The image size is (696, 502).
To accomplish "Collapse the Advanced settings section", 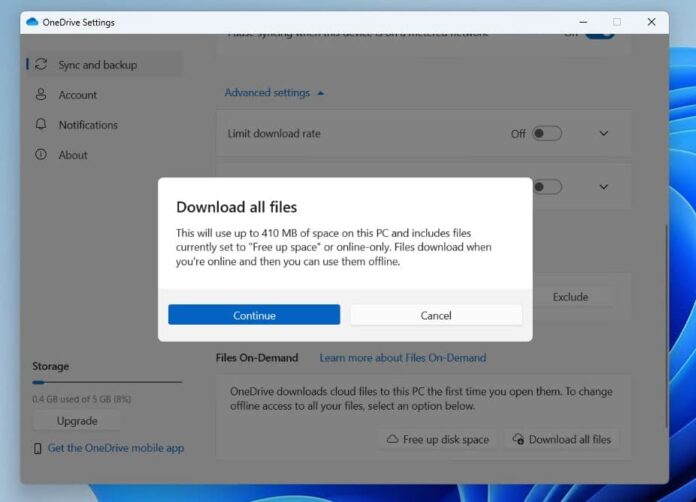I will pos(274,93).
